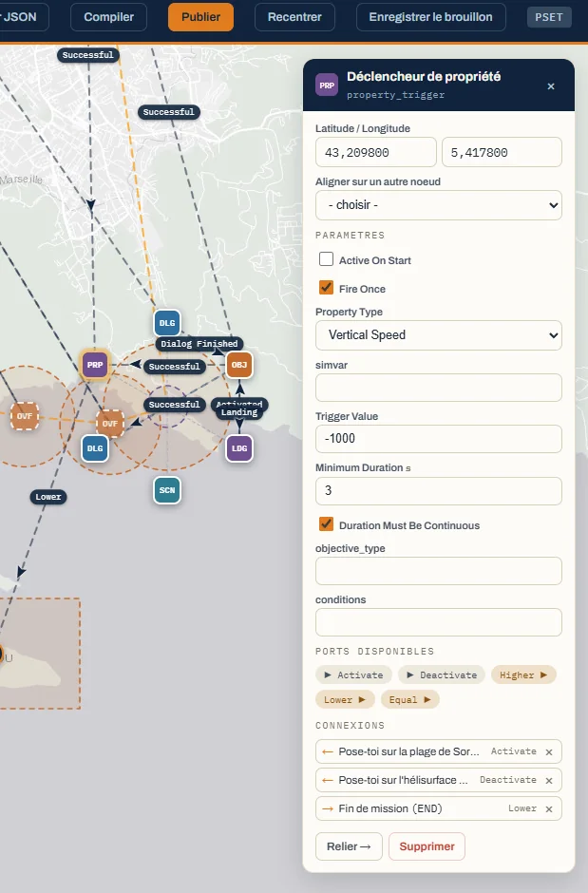Click the conditions input field

438,622
